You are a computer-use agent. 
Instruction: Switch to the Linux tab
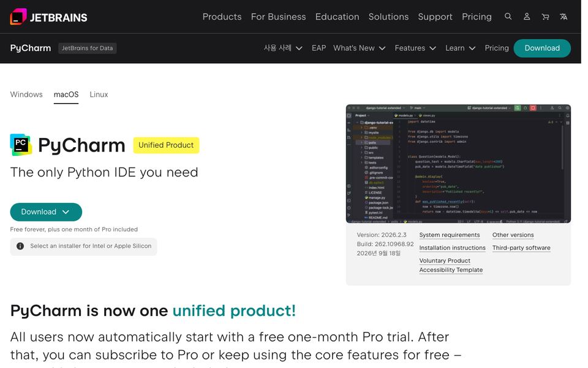(99, 94)
